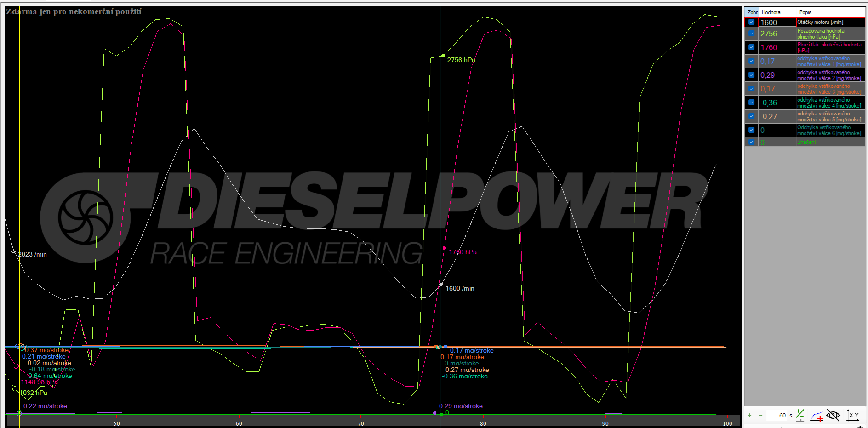The width and height of the screenshot is (868, 428).
Task: Uncheck odchylka válce 5 checkbox
Action: [x=751, y=116]
